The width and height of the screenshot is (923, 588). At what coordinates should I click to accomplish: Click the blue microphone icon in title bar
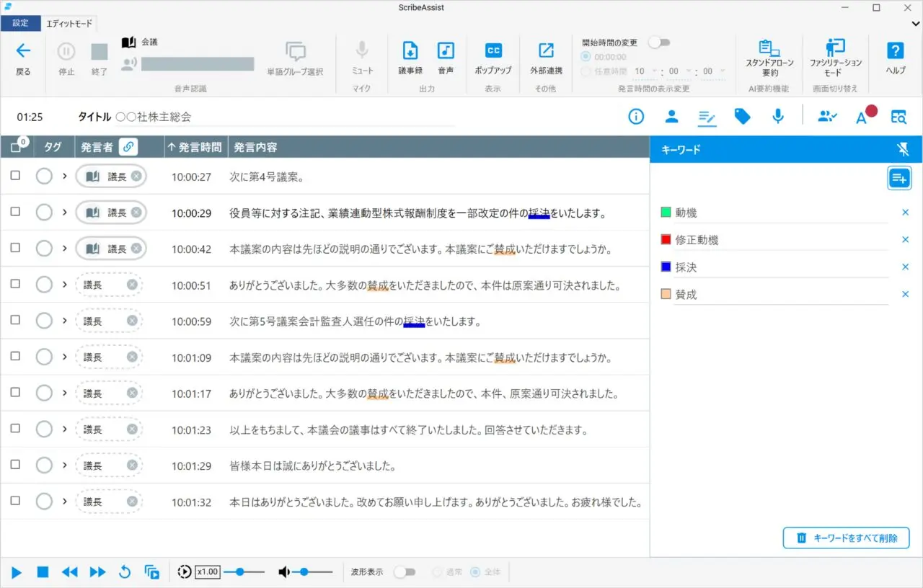point(777,117)
